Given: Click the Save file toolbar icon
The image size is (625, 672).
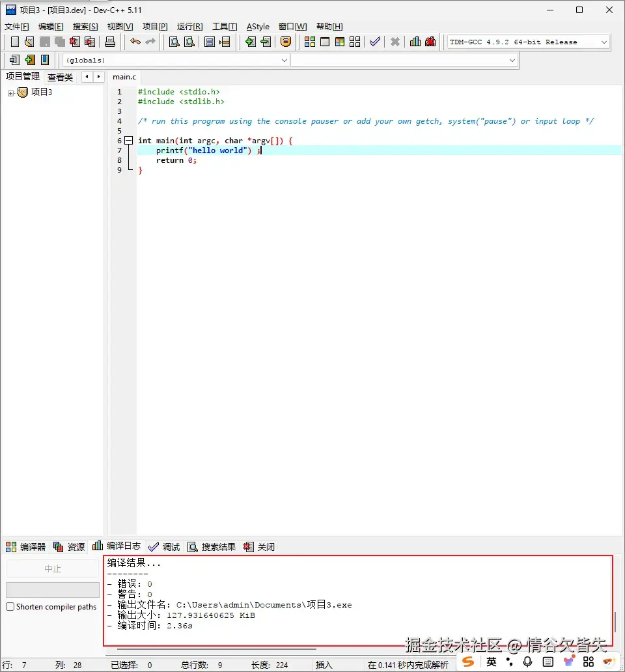Looking at the screenshot, I should [x=44, y=42].
